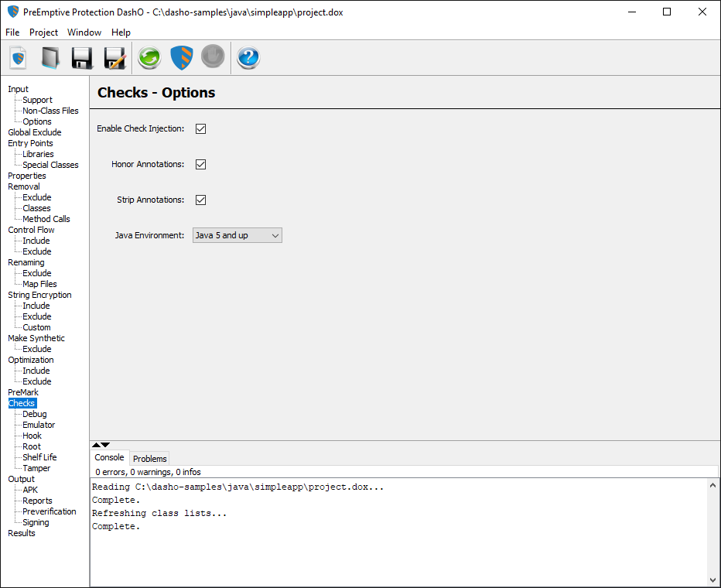This screenshot has height=588, width=721.
Task: Select Optimization tree item
Action: point(31,360)
